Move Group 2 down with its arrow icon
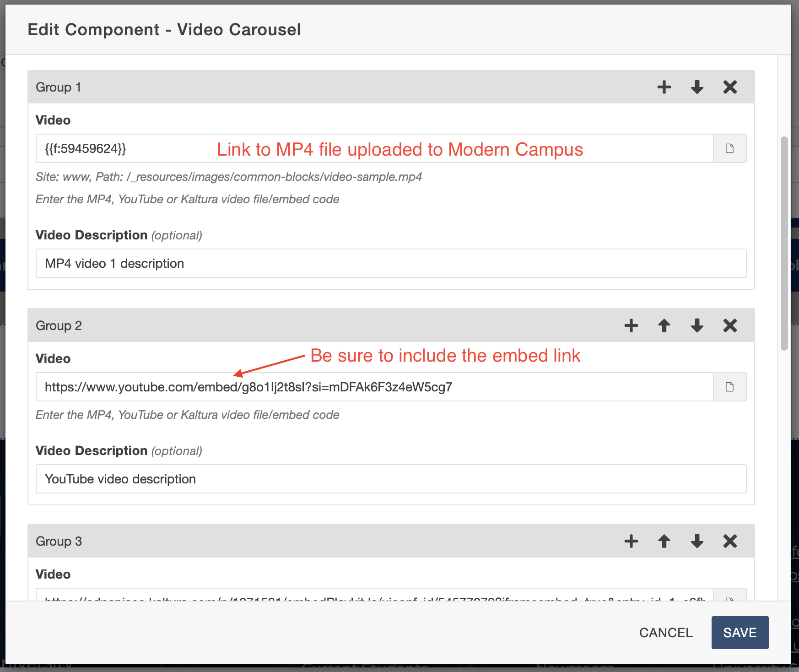The width and height of the screenshot is (799, 672). [697, 325]
